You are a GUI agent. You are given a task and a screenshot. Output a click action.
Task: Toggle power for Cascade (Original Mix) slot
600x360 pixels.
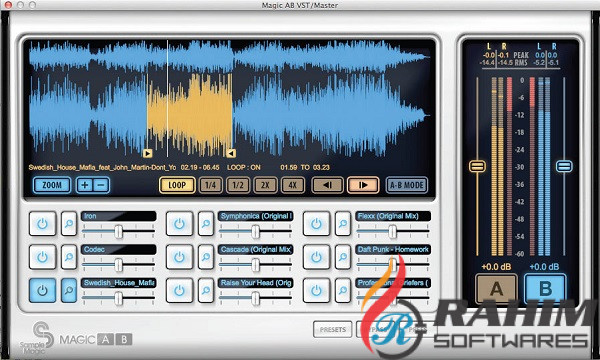[179, 257]
